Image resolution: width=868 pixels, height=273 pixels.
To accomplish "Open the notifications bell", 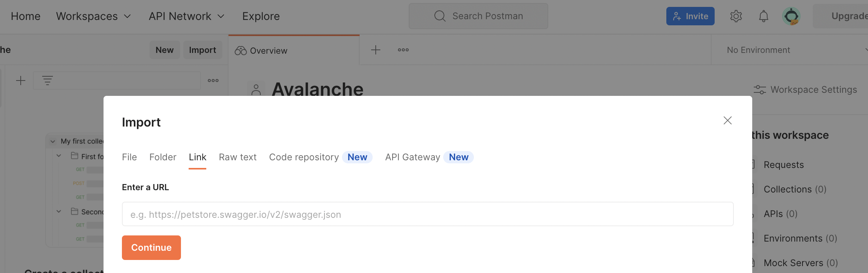I will pyautogui.click(x=763, y=16).
